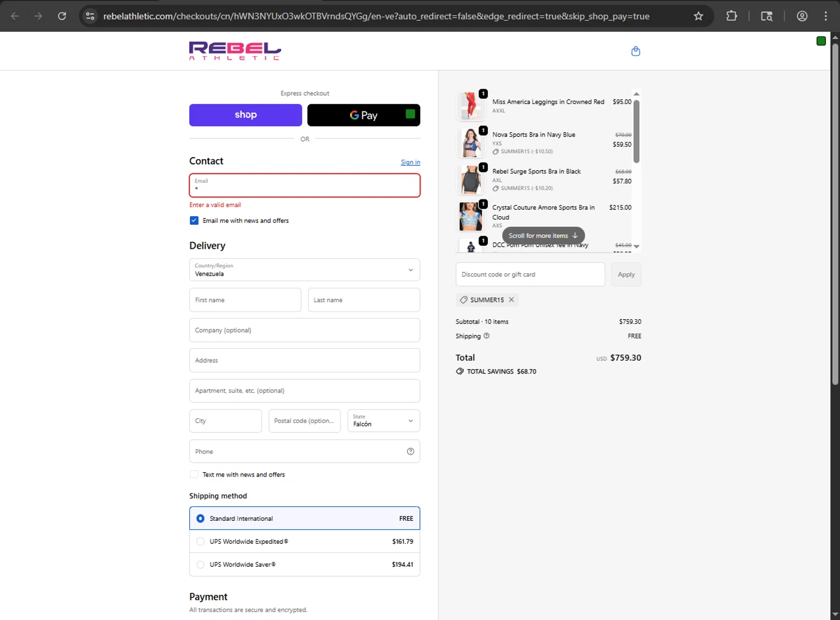Click 'Nova Sports Bra in Navy Blue' text
The height and width of the screenshot is (620, 840).
click(534, 134)
